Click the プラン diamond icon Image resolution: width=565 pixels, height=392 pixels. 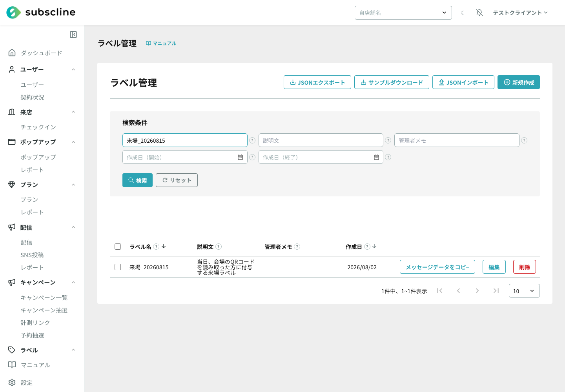(x=12, y=185)
